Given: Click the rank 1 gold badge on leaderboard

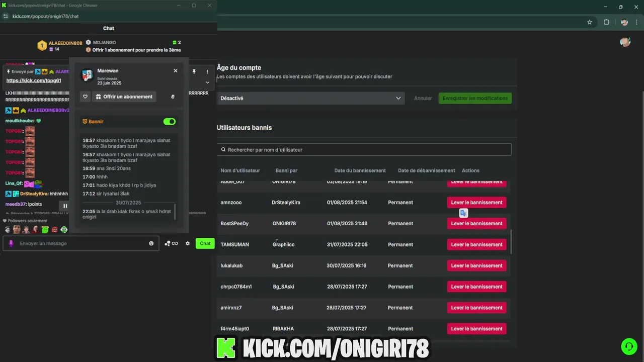Looking at the screenshot, I should pos(42,46).
